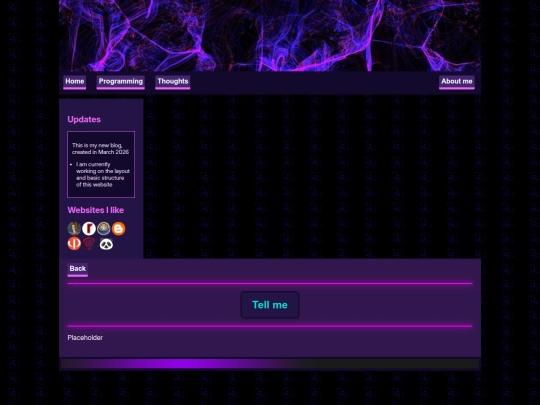Open the Thoughts section

pos(173,82)
